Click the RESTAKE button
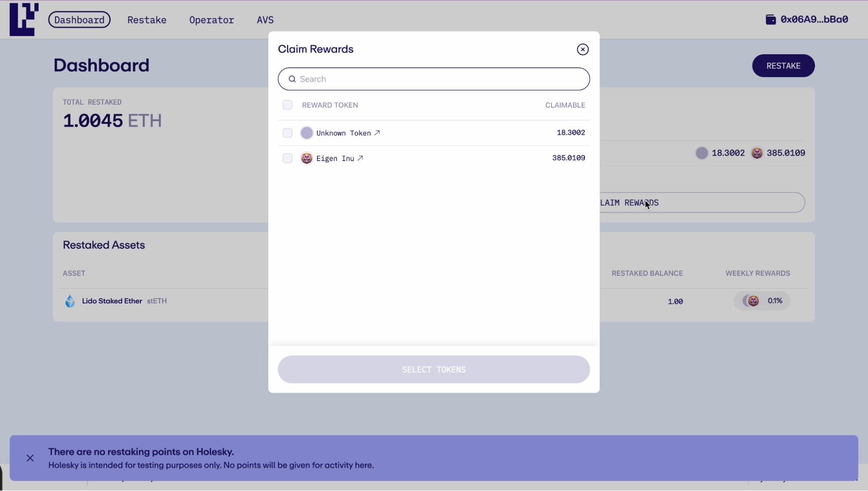This screenshot has width=868, height=491. [783, 66]
